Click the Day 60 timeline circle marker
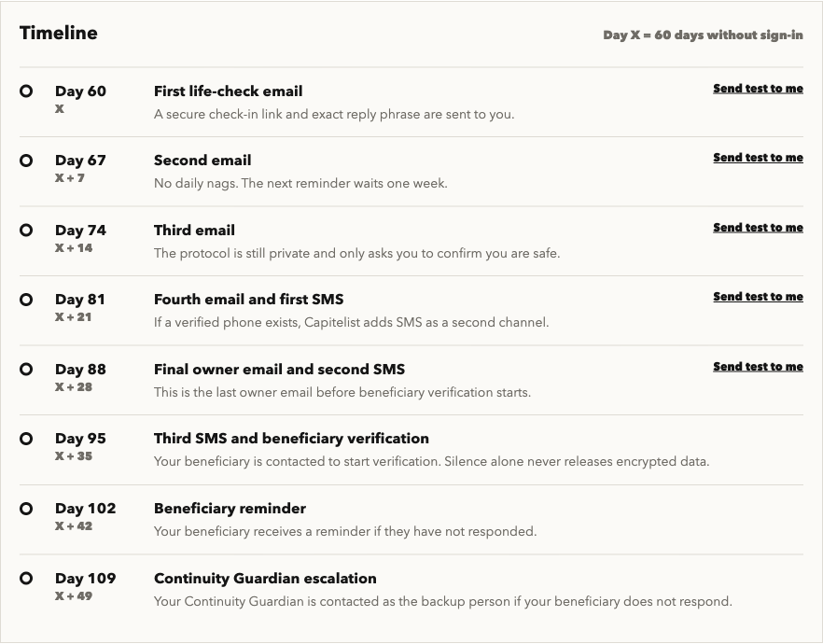This screenshot has width=823, height=644. click(x=26, y=91)
